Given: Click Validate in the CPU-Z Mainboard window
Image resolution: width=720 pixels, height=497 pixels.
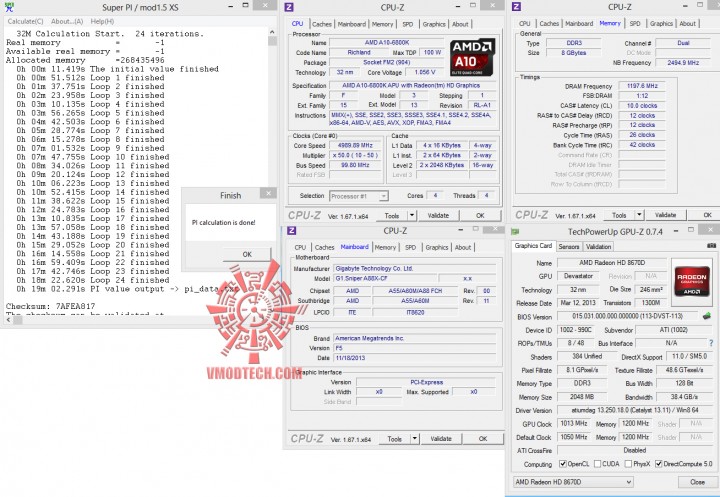Looking at the screenshot, I should pyautogui.click(x=441, y=439).
